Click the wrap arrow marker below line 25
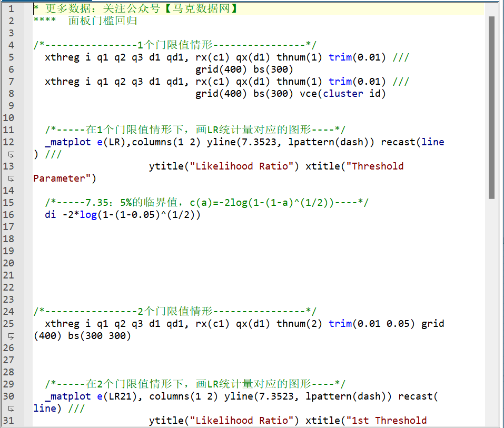Viewport: 504px width, 428px height. point(11,336)
